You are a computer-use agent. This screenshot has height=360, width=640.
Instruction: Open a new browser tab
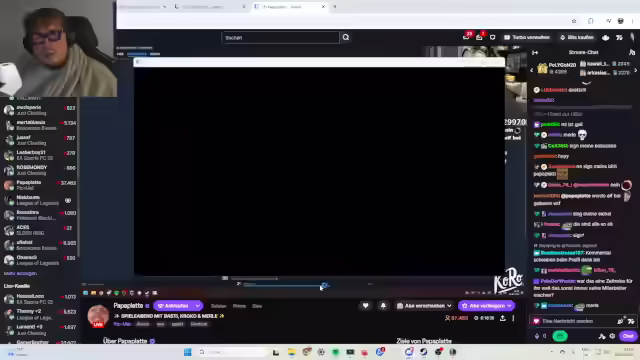pos(335,7)
